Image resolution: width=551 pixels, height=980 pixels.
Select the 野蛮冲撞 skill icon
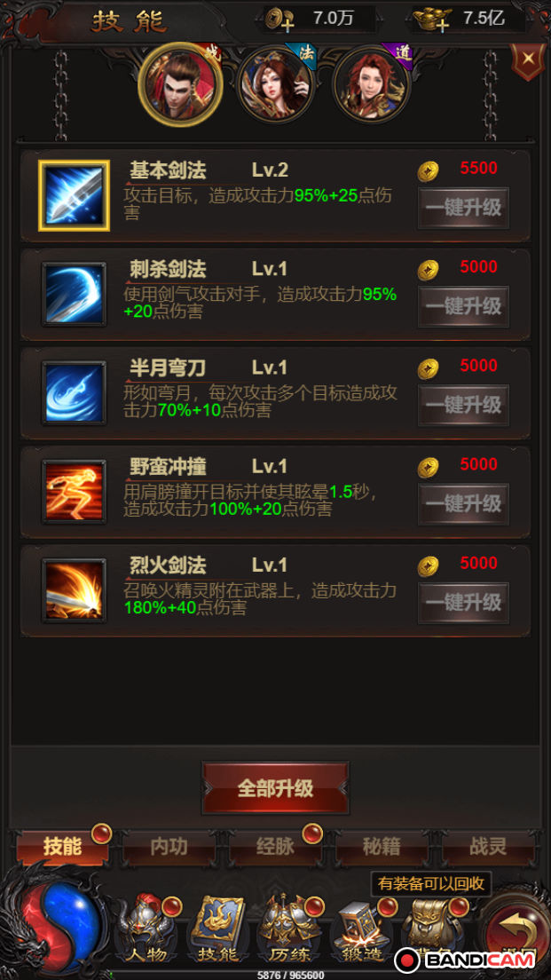point(74,492)
